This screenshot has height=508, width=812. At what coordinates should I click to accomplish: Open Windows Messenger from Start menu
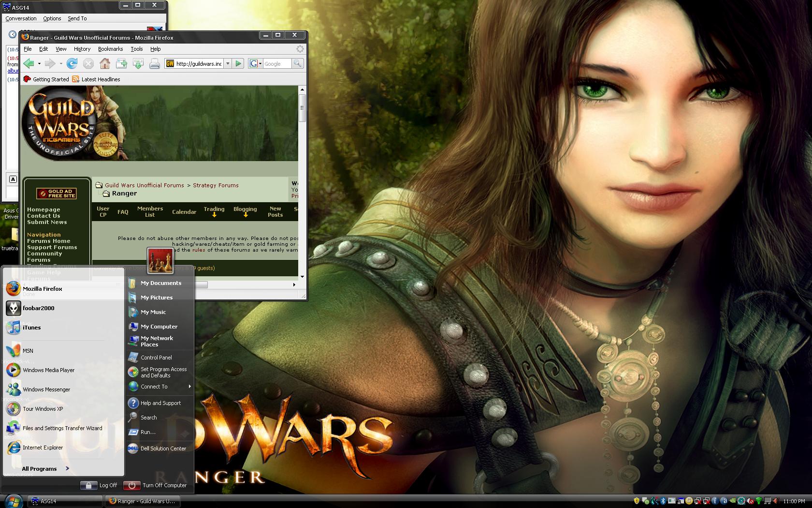point(63,389)
